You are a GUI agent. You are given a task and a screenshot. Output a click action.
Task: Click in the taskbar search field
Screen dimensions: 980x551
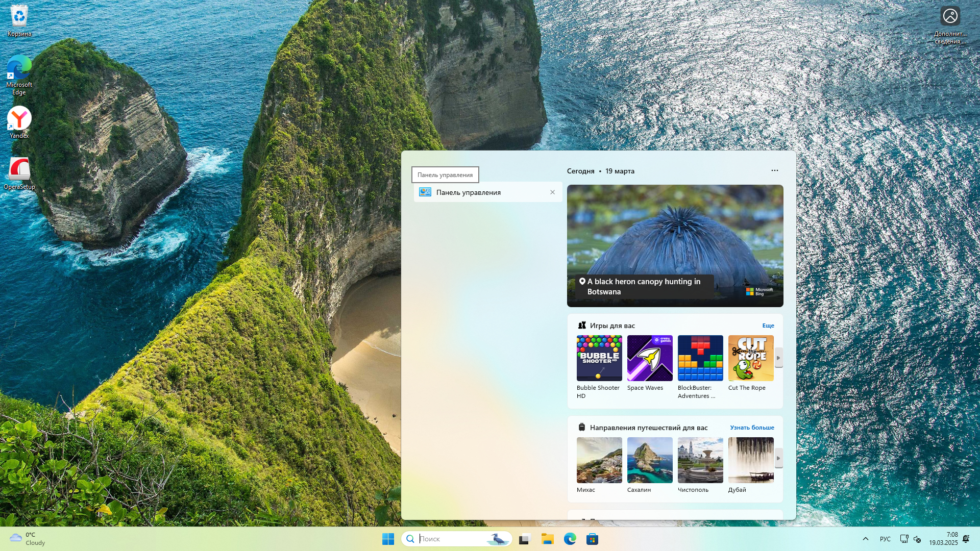pos(449,539)
